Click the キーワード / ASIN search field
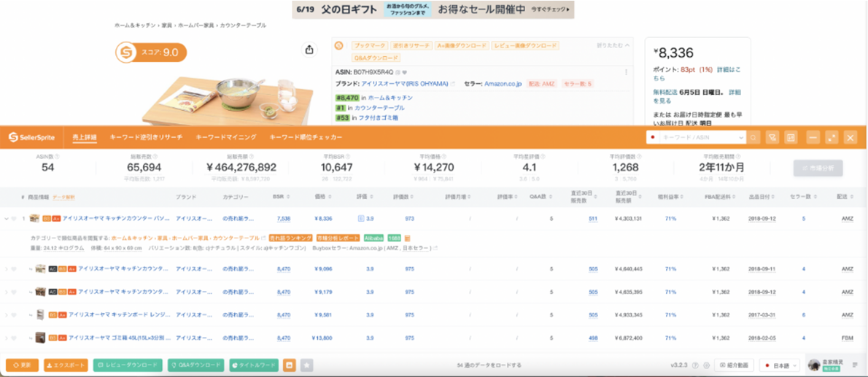Viewport: 868px width, 377px height. tap(702, 137)
